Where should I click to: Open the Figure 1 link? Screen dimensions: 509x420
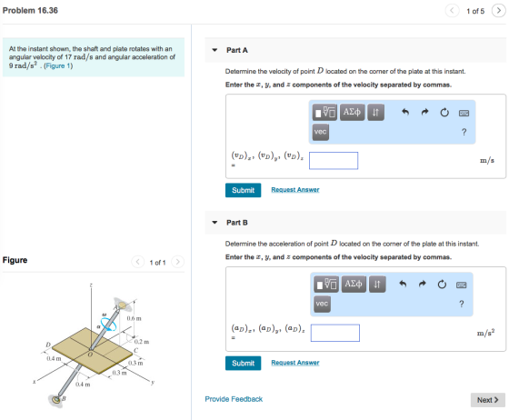pyautogui.click(x=58, y=65)
